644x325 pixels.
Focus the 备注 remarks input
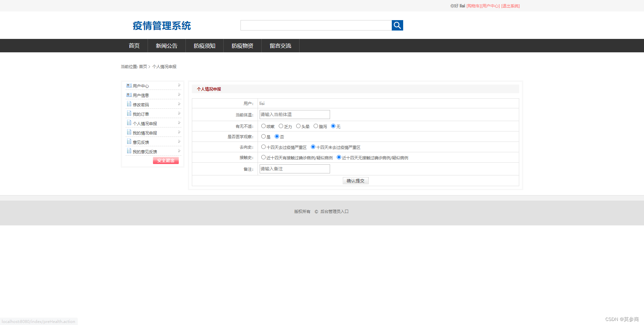click(295, 169)
